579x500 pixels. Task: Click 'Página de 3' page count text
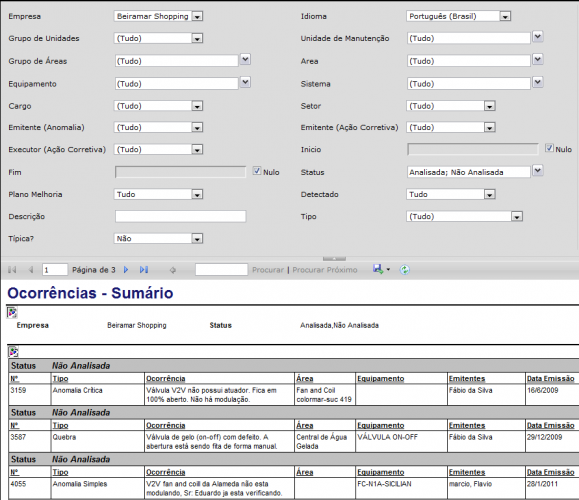94,270
